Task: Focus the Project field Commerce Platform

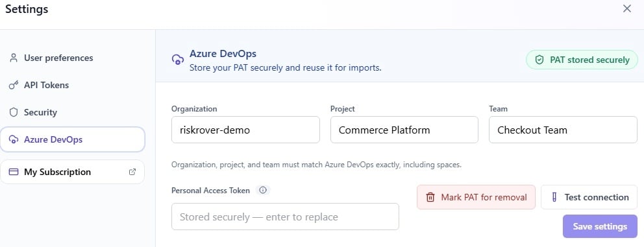Action: [x=404, y=130]
